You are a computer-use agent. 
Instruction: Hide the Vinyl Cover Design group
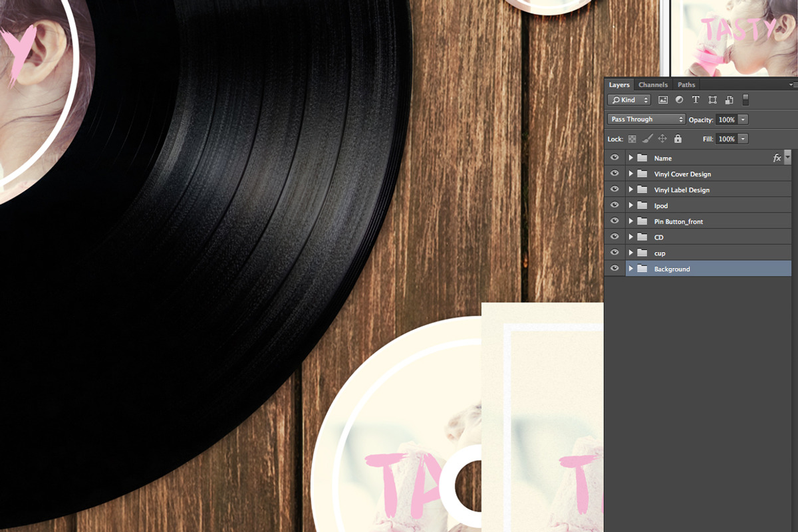tap(614, 174)
